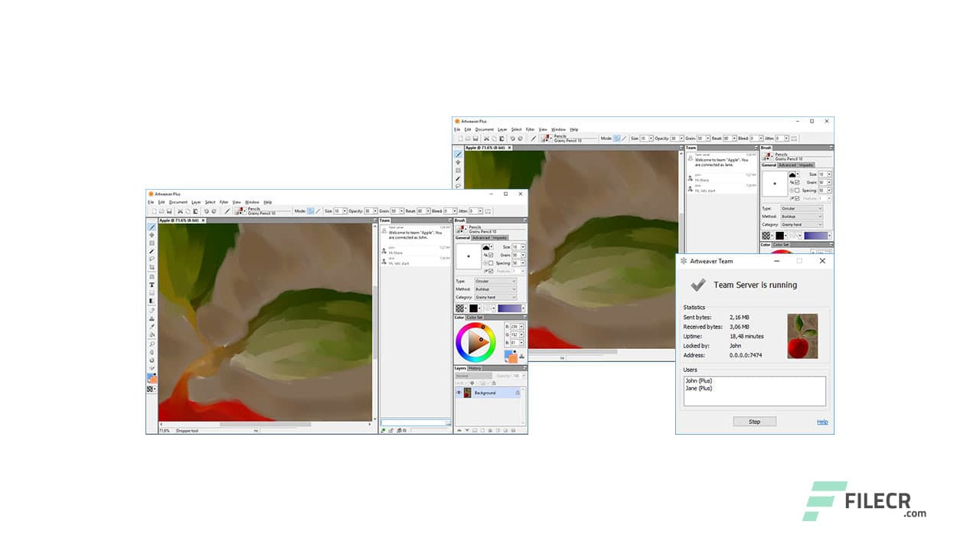Click the Help link in the Team window
The image size is (980, 551).
pos(822,422)
